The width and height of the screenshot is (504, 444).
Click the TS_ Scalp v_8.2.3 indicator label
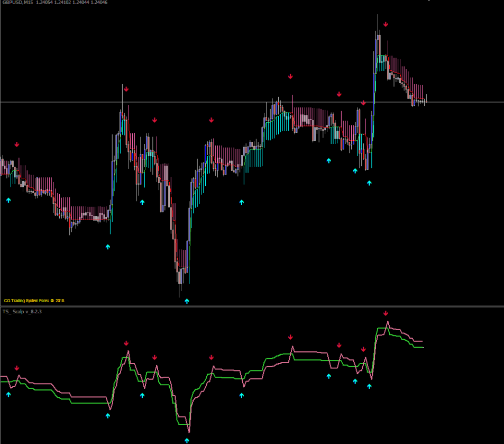23,312
